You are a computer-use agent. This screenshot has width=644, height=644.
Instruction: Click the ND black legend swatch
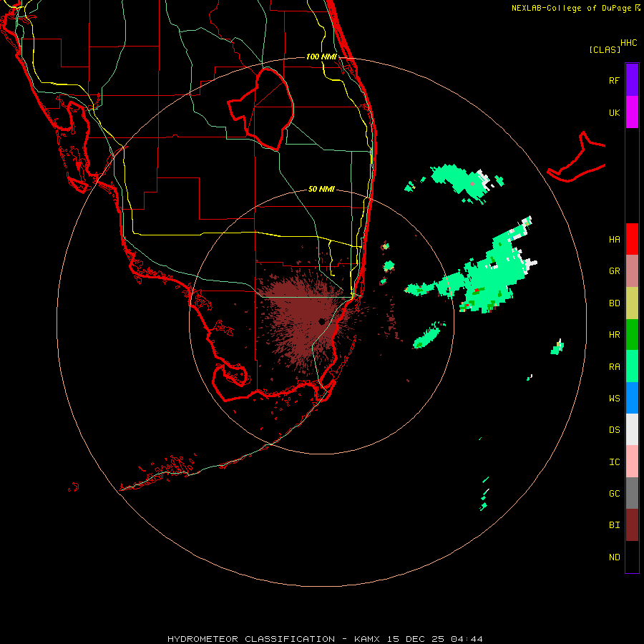[632, 557]
